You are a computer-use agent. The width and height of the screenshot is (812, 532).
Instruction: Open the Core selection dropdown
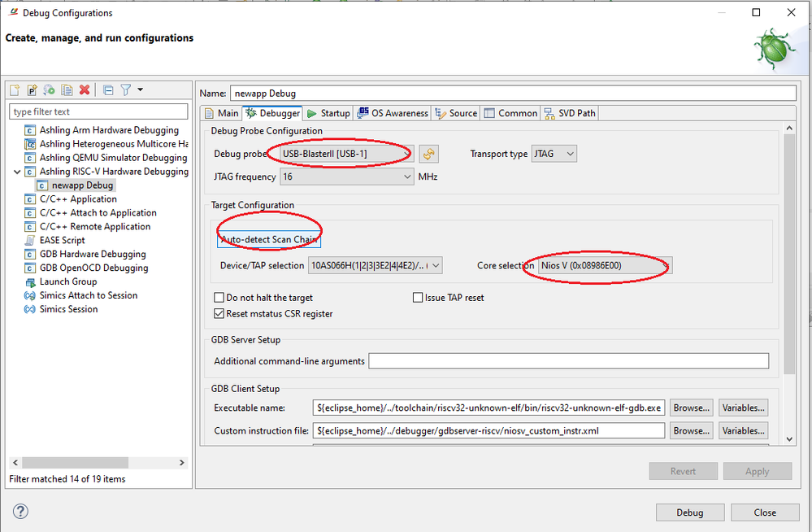pyautogui.click(x=605, y=265)
